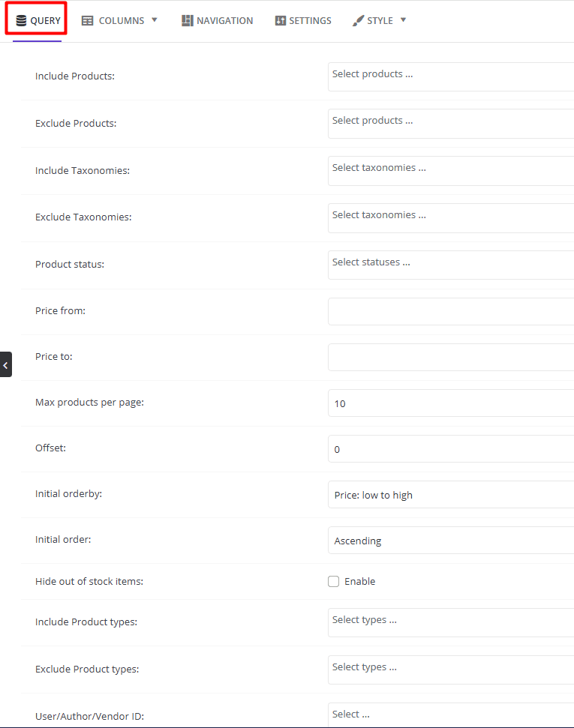Click the brush icon next to STYLE
This screenshot has height=728, width=574.
click(357, 20)
